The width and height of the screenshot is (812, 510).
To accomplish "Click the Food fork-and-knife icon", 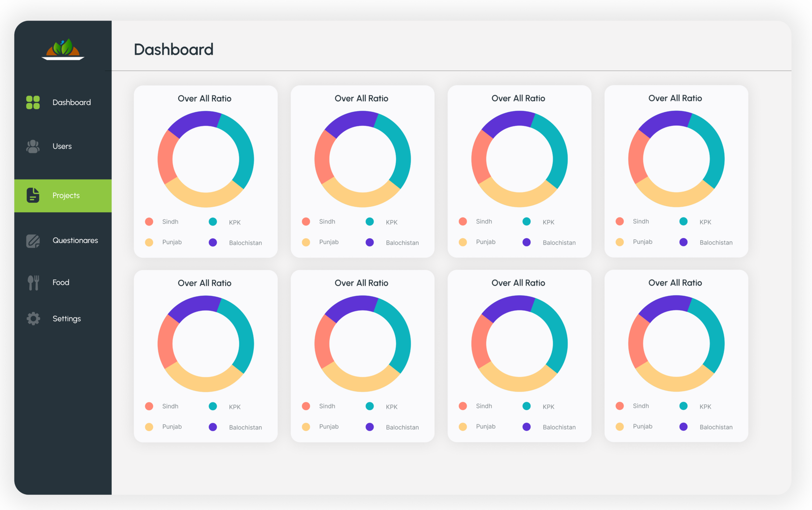I will [x=33, y=282].
